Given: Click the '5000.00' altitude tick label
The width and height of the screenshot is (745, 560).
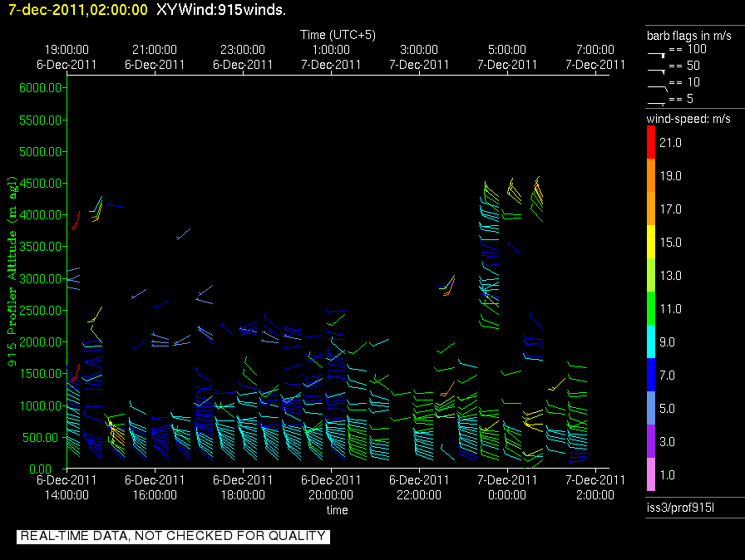Looking at the screenshot, I should (x=41, y=152).
